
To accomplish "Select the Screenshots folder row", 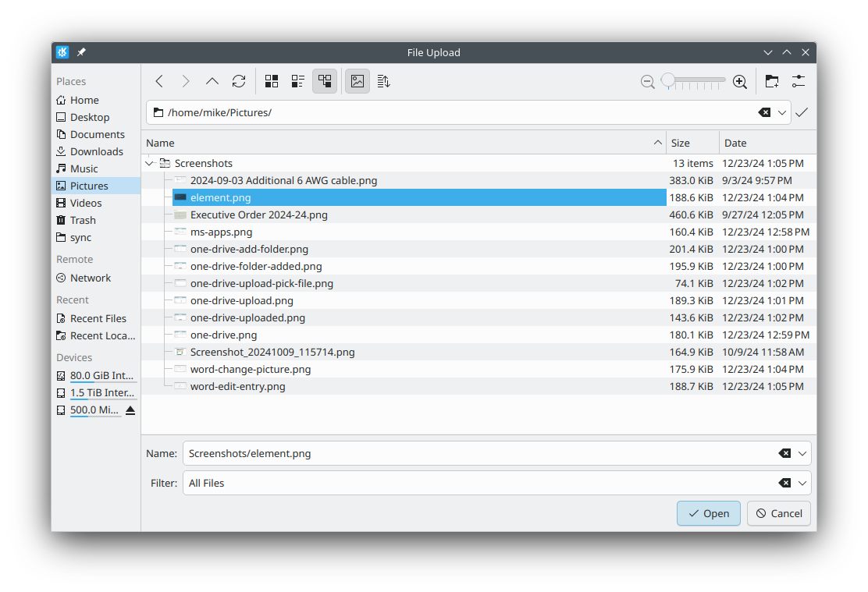I will (x=478, y=163).
